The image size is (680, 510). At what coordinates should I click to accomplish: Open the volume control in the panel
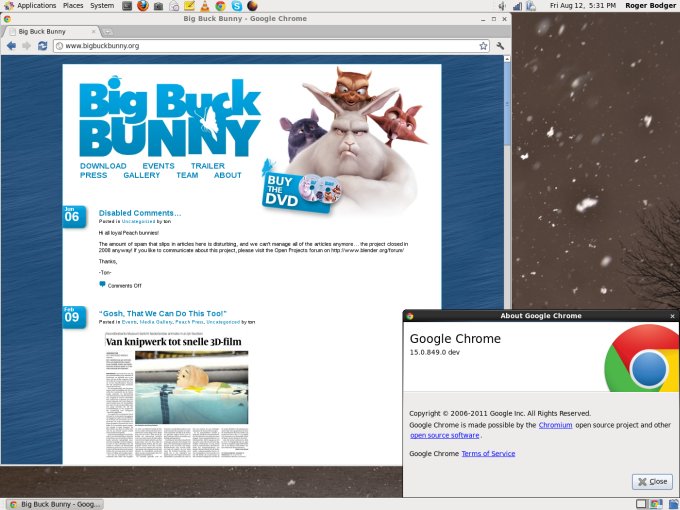tap(502, 6)
